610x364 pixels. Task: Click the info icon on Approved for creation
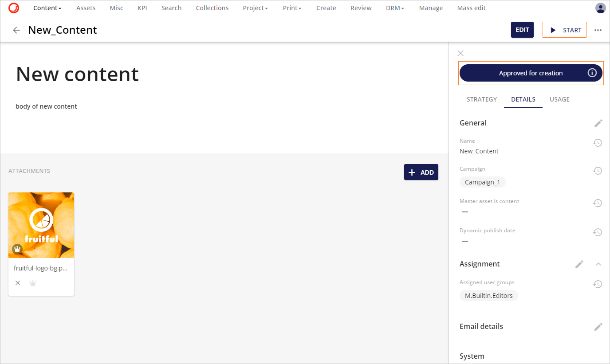click(x=592, y=73)
